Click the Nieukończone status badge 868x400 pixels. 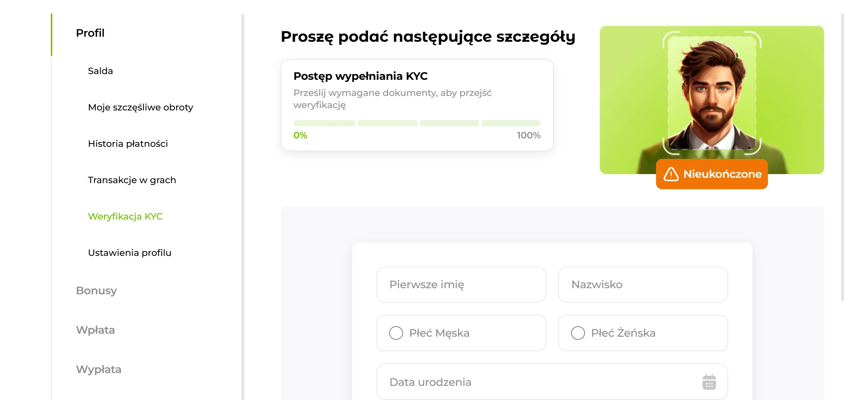point(711,174)
